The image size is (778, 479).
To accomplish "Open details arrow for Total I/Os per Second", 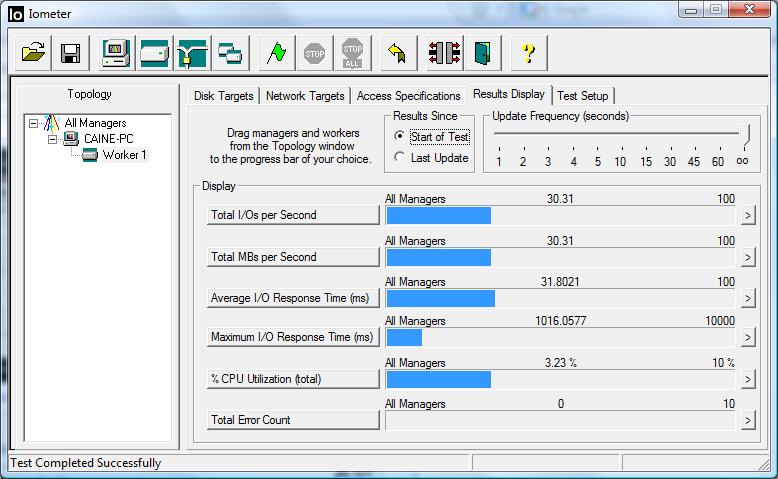I will (748, 215).
